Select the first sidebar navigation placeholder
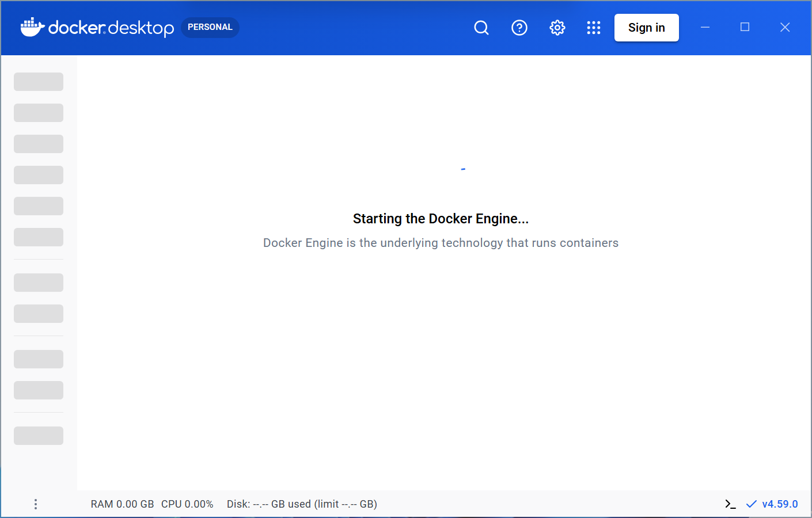This screenshot has width=812, height=518. (x=38, y=81)
